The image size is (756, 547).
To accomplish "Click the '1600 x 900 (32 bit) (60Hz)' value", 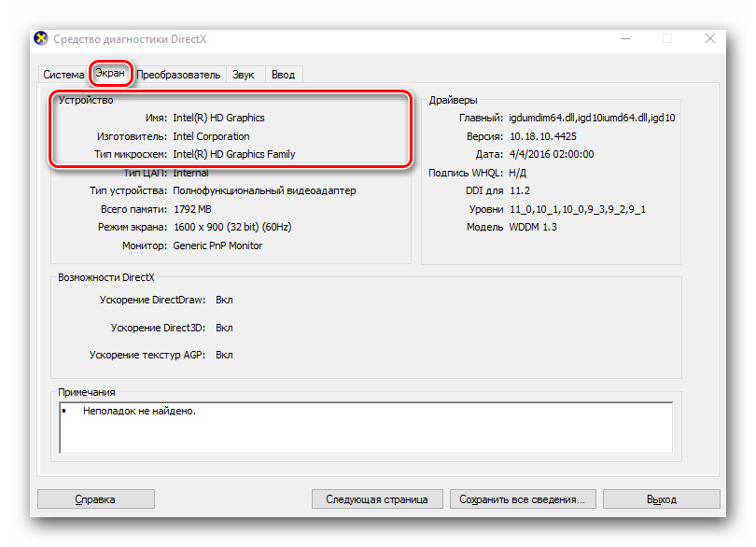I will [232, 227].
